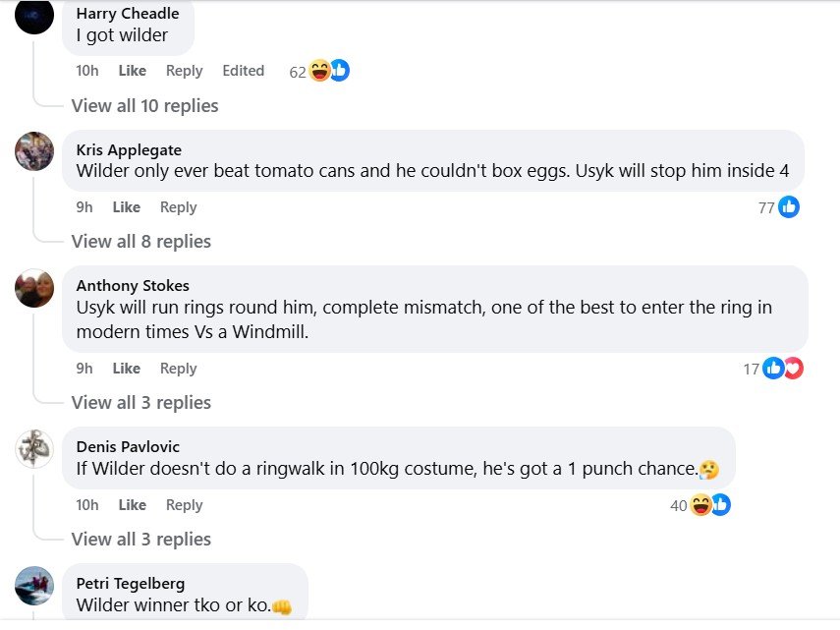Image resolution: width=840 pixels, height=630 pixels.
Task: Reply to Harry Cheadle's comment
Action: (184, 71)
